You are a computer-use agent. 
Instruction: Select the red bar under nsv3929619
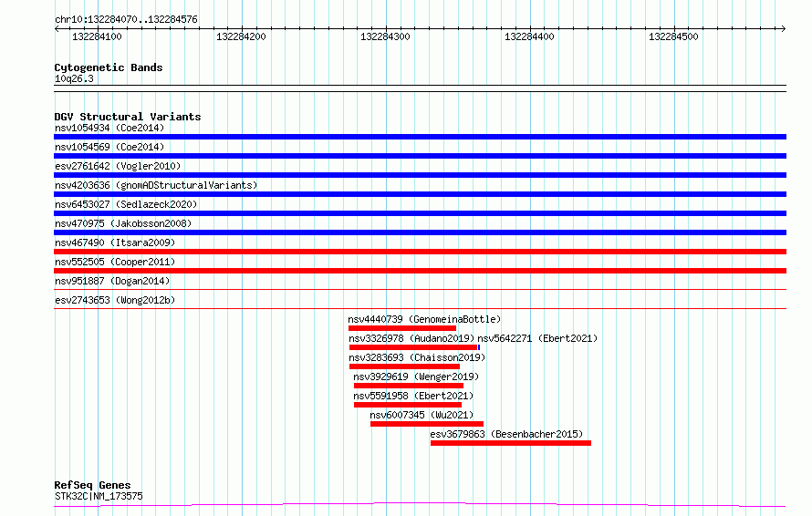coord(409,386)
